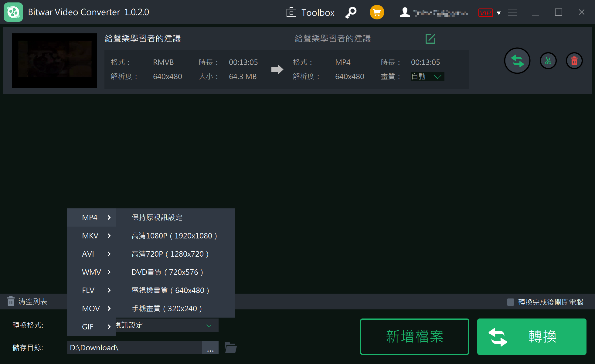Delete the video with trash icon
The height and width of the screenshot is (364, 595).
click(574, 61)
